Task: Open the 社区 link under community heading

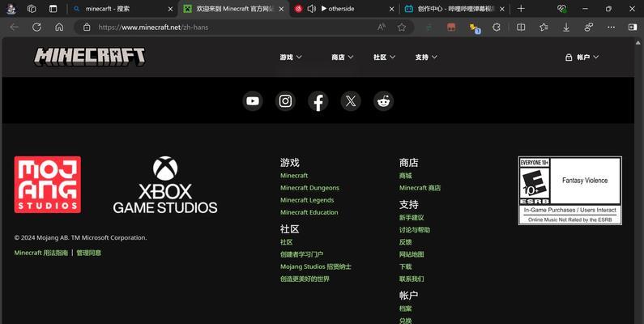Action: (286, 242)
